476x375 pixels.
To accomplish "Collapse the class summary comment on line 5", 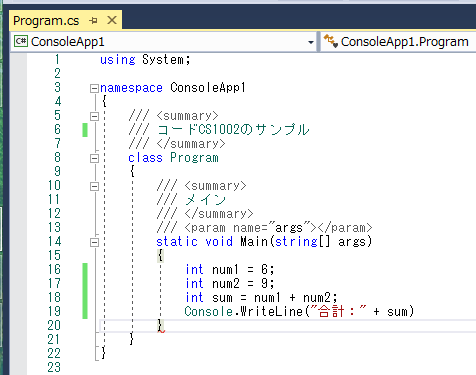I will pyautogui.click(x=94, y=116).
